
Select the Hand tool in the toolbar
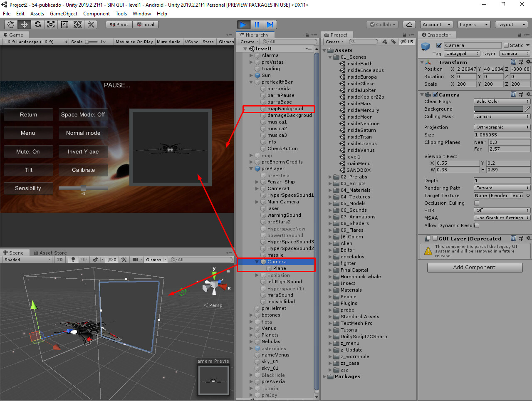[10, 25]
